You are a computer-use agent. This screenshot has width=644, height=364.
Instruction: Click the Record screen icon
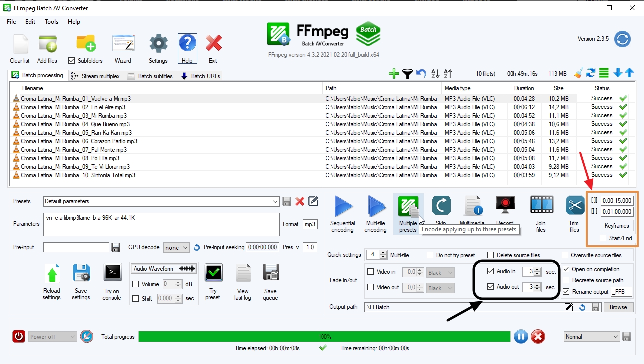click(505, 206)
